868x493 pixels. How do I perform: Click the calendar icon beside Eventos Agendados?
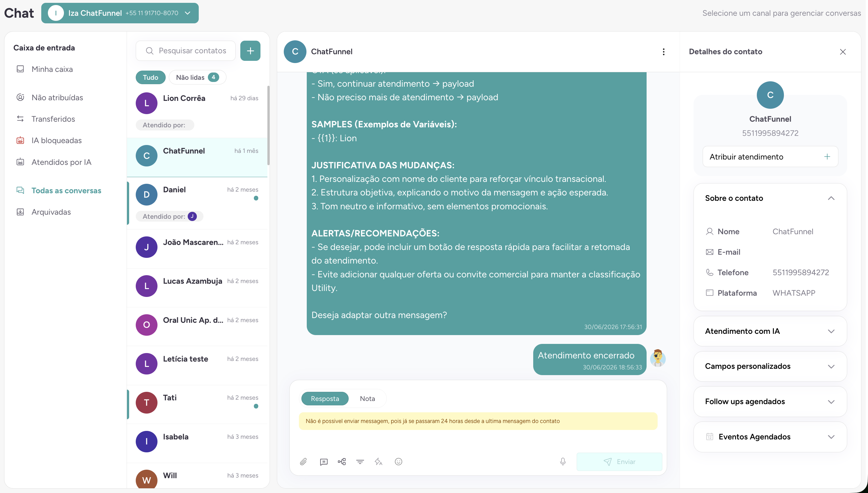coord(710,437)
